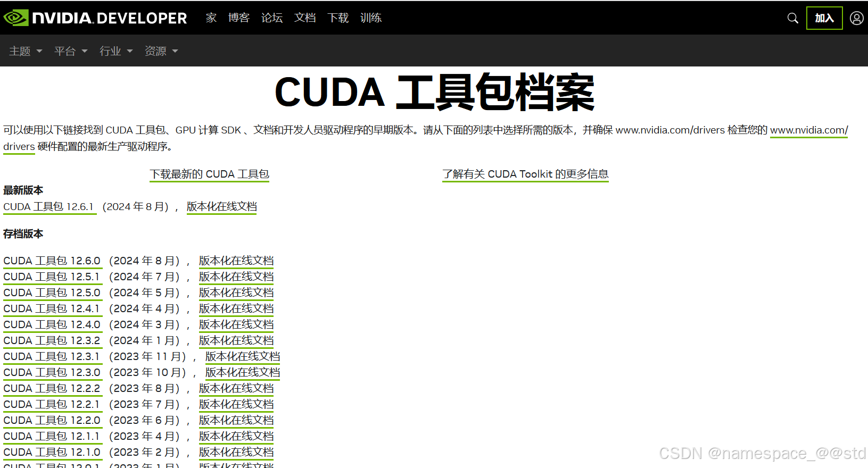This screenshot has height=468, width=868.
Task: Open the 训练 training menu item
Action: 371,18
